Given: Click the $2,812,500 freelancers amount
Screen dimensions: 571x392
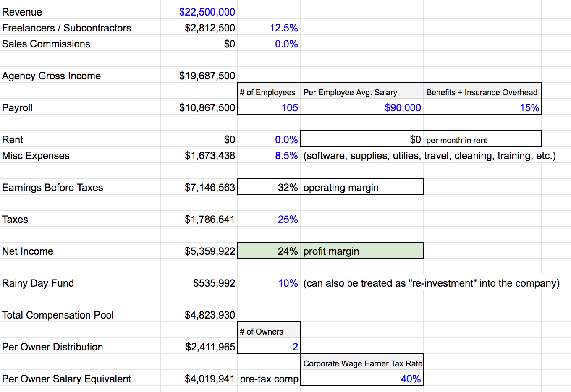Looking at the screenshot, I should (210, 28).
